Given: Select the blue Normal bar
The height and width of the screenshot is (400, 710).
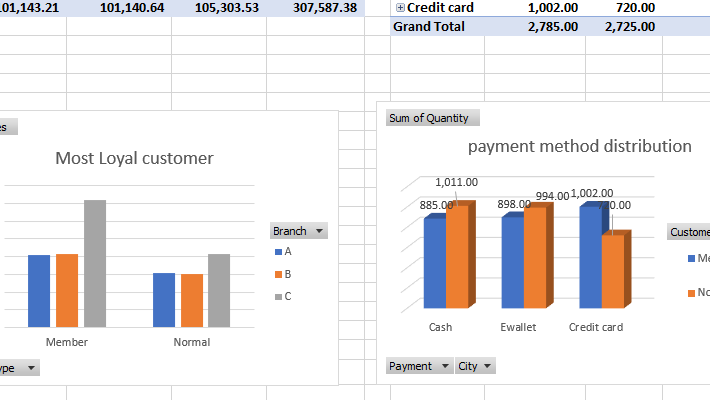Looking at the screenshot, I should [x=164, y=299].
